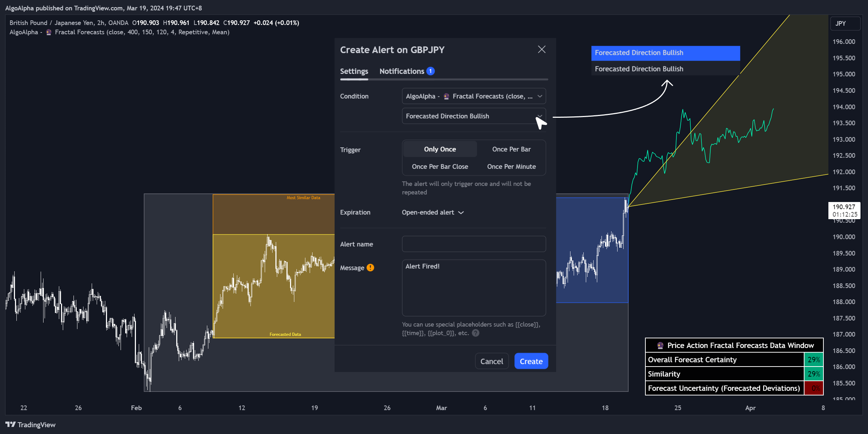Close the Create Alert dialog
Image resolution: width=868 pixels, height=434 pixels.
click(x=542, y=50)
